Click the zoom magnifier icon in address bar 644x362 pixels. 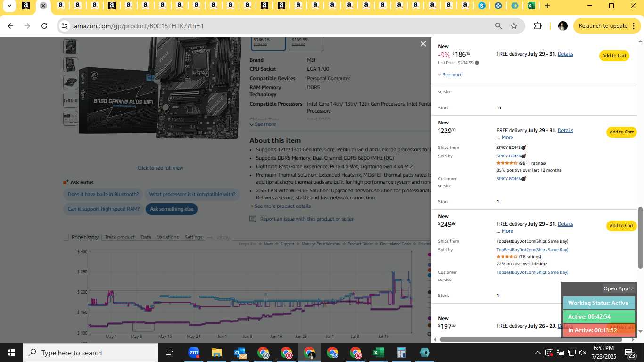click(498, 26)
